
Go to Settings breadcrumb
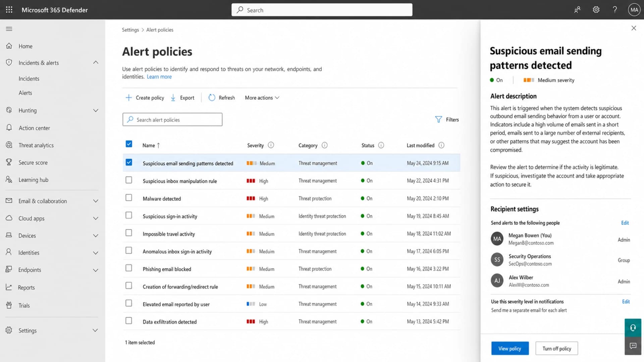pyautogui.click(x=130, y=29)
